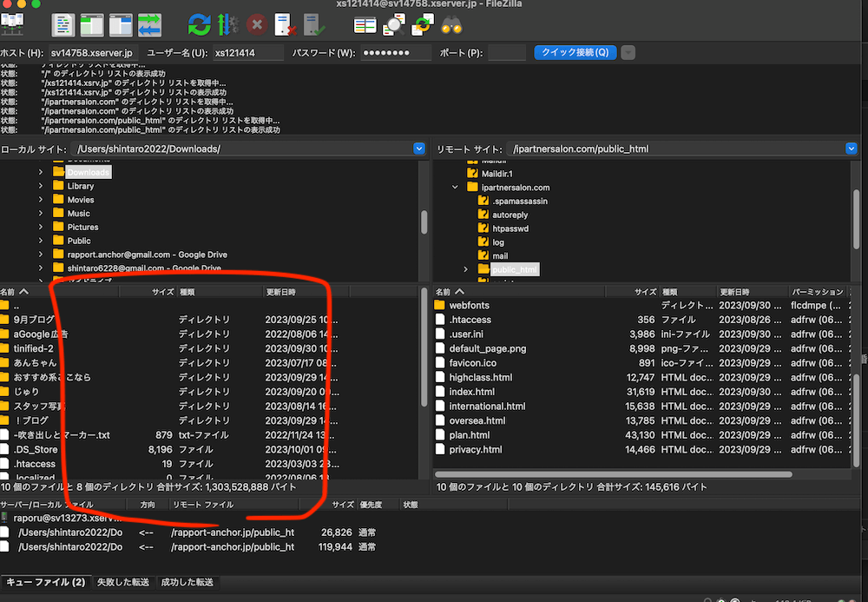Expand the Library folder node
This screenshot has width=868, height=602.
tap(41, 186)
